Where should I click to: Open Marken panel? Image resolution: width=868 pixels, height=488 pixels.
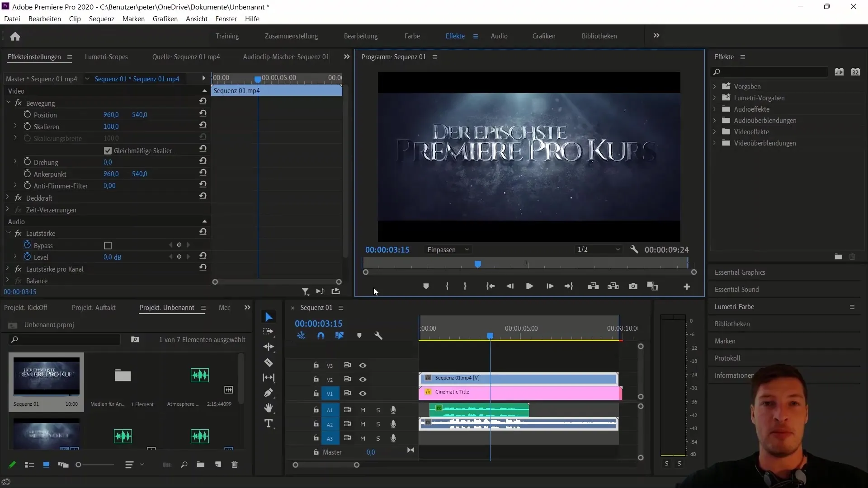click(725, 341)
